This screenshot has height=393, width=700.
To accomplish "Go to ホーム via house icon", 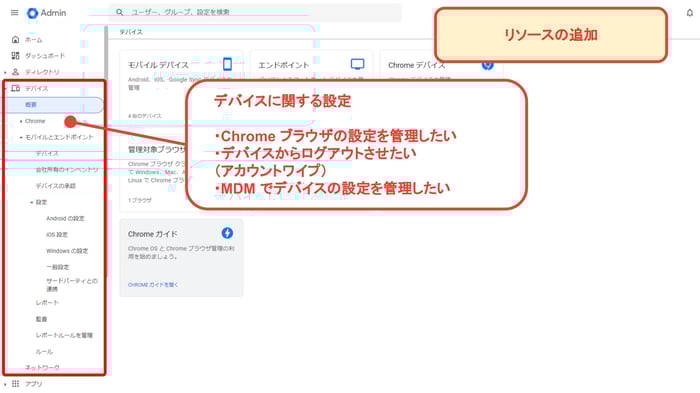I will click(15, 39).
